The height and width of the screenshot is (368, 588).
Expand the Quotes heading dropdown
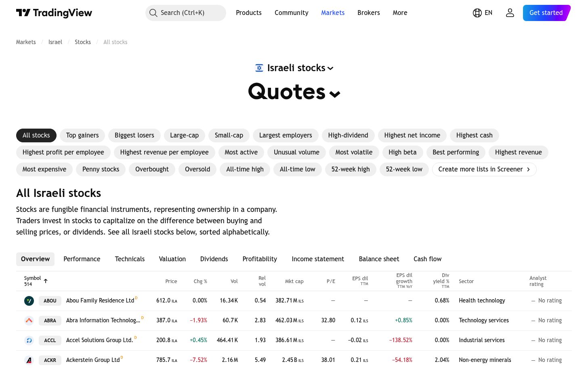[x=335, y=94]
